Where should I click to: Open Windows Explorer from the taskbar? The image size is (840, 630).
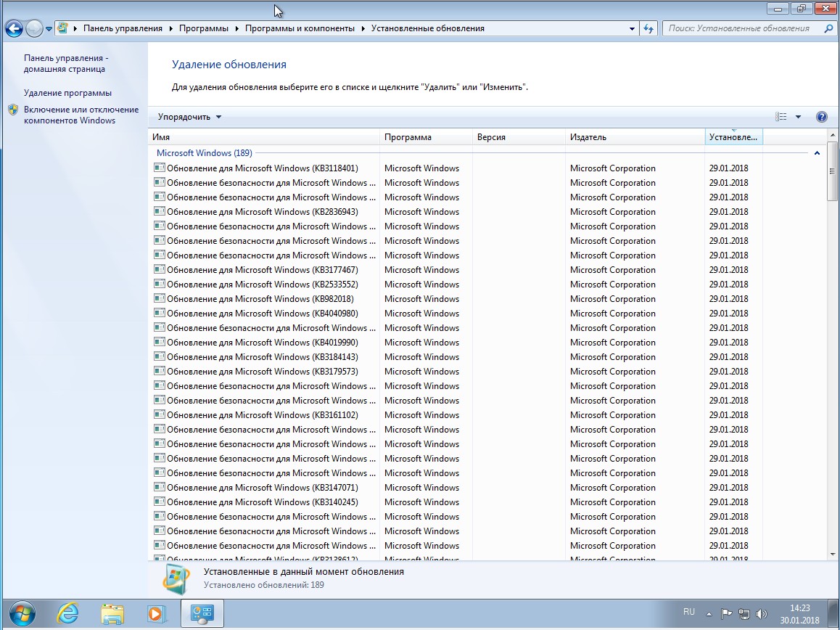point(112,613)
